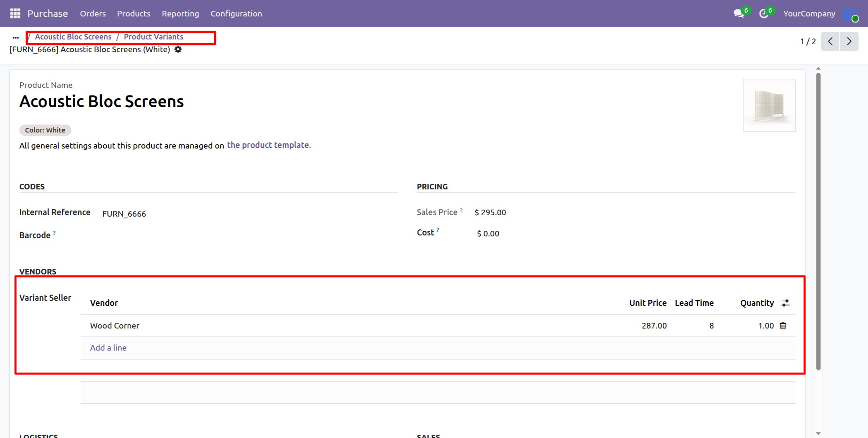
Task: Click the 287.00 unit price cell
Action: tap(654, 326)
